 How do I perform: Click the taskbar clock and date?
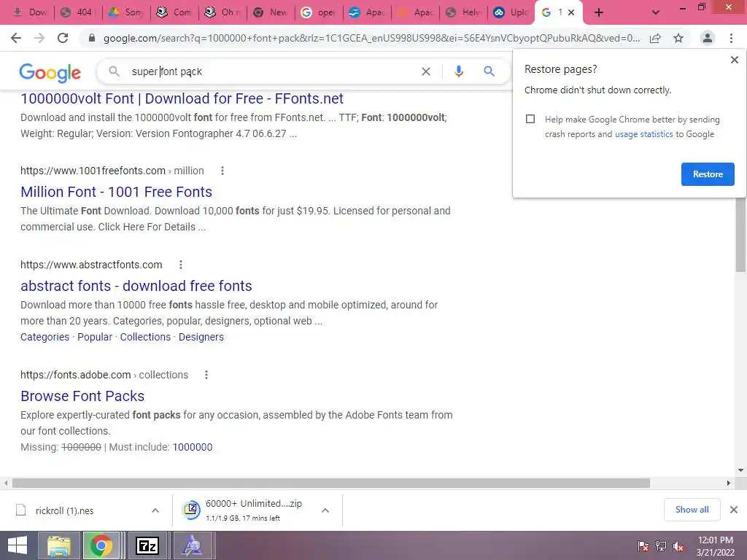pyautogui.click(x=716, y=546)
